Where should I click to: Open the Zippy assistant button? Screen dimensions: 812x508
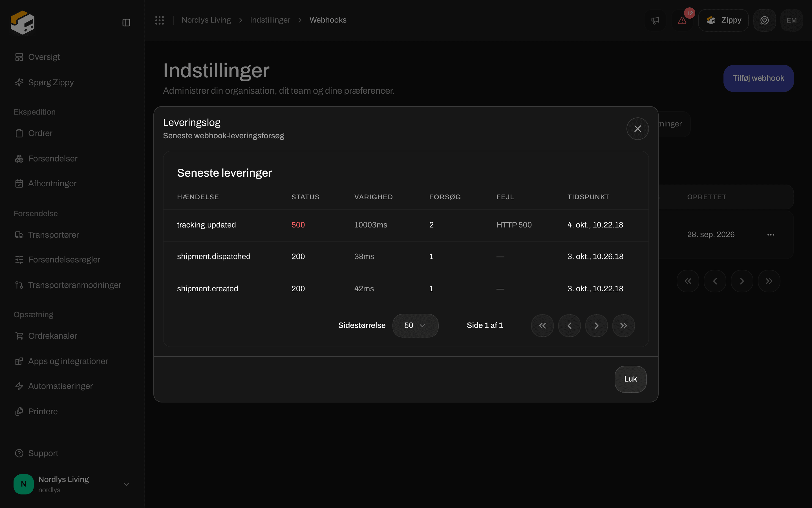coord(723,20)
